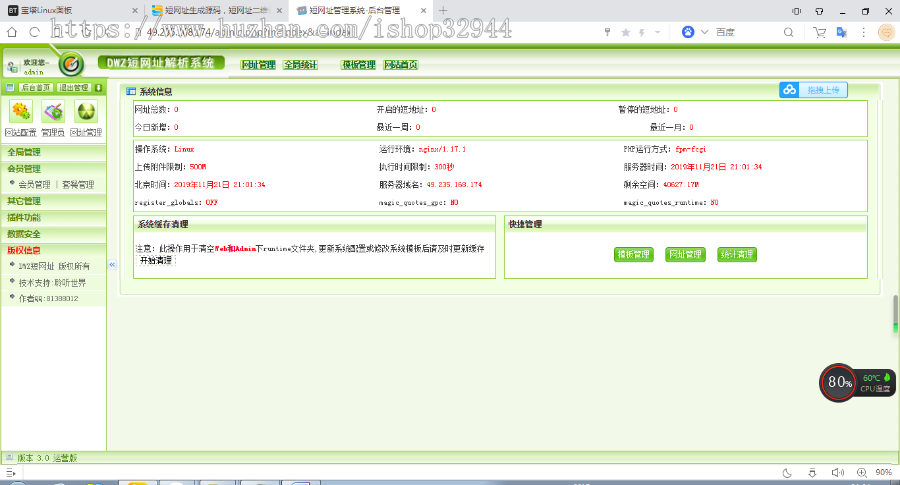Expand the 全局管理 sidebar section
This screenshot has width=900, height=485.
pyautogui.click(x=53, y=152)
